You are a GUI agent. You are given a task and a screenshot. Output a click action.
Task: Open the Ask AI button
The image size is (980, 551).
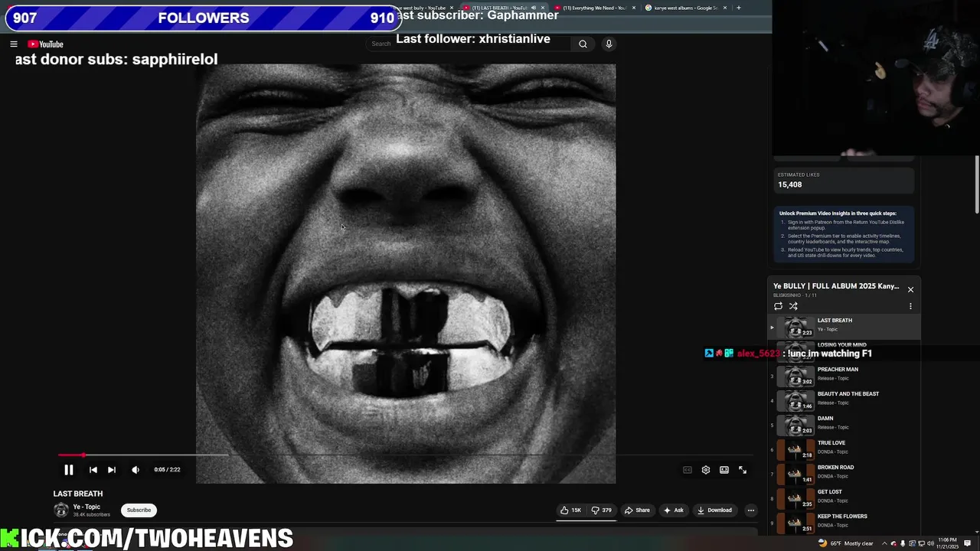point(674,510)
